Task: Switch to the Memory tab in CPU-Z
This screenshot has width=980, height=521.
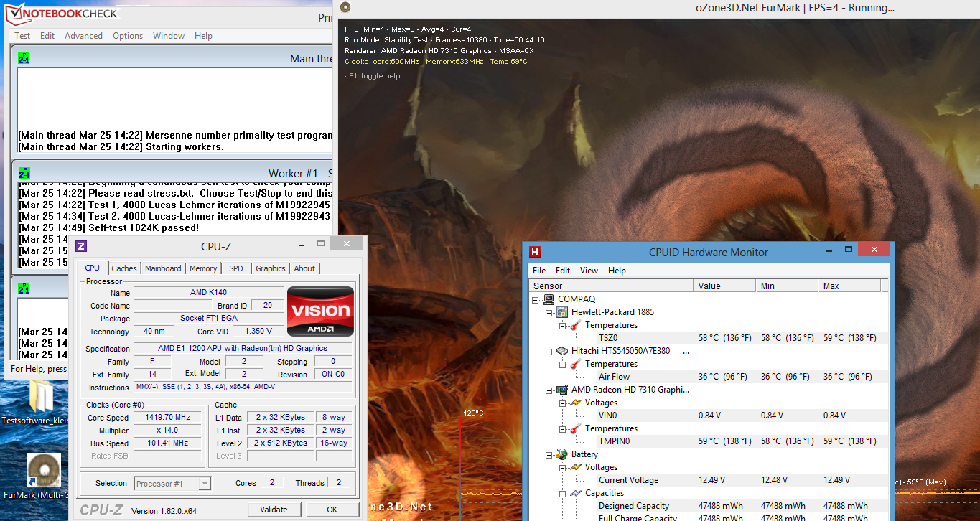Action: pyautogui.click(x=203, y=268)
